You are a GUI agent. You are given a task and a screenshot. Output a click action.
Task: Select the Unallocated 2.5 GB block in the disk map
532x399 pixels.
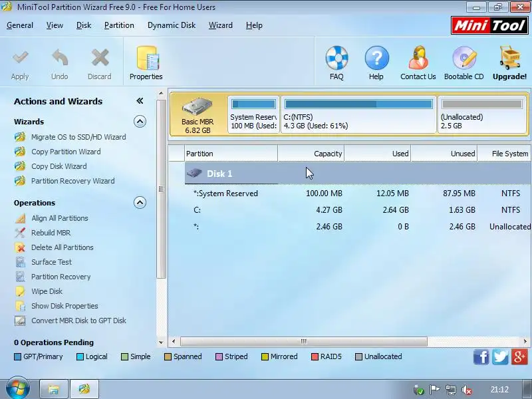tap(481, 114)
